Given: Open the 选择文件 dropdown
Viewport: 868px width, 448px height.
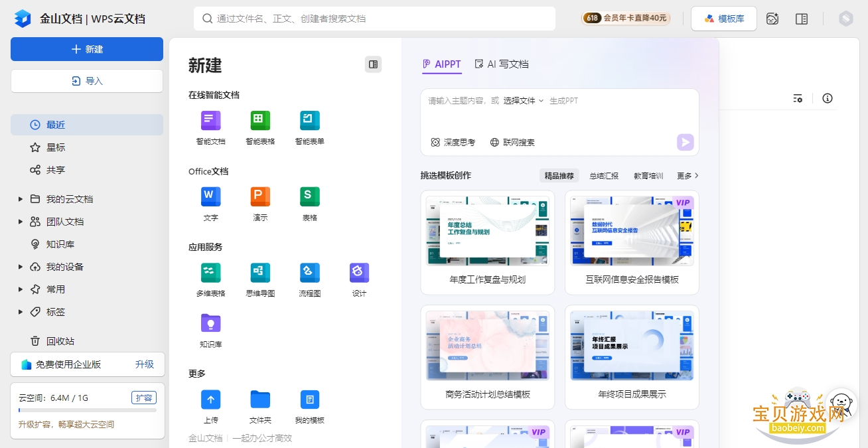Looking at the screenshot, I should 524,101.
